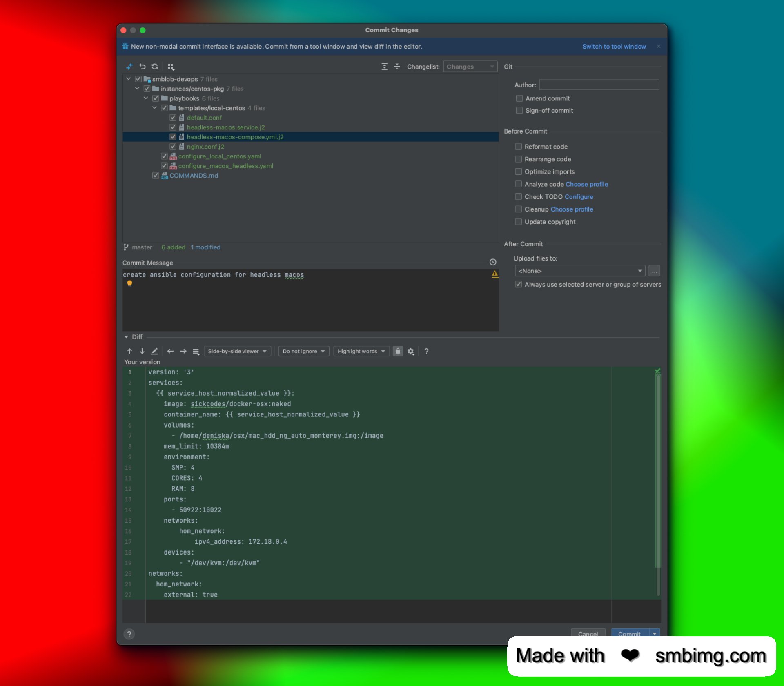This screenshot has height=686, width=784.
Task: Uncheck COMMANDS.md file checkbox
Action: (x=156, y=175)
